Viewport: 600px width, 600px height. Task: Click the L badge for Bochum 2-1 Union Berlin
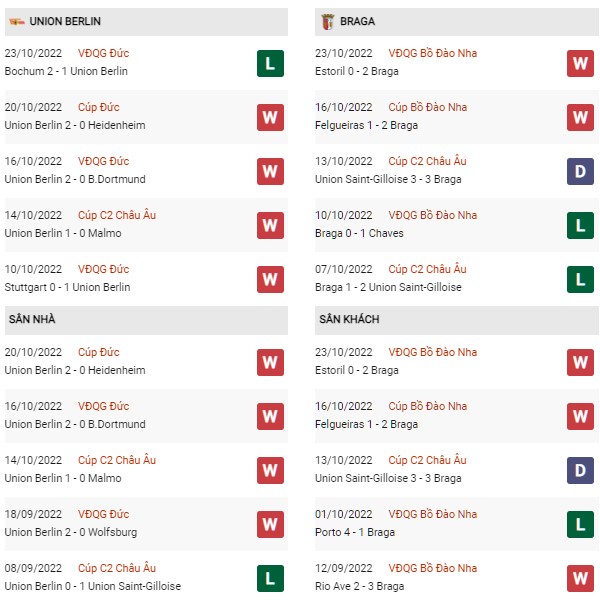[x=270, y=63]
